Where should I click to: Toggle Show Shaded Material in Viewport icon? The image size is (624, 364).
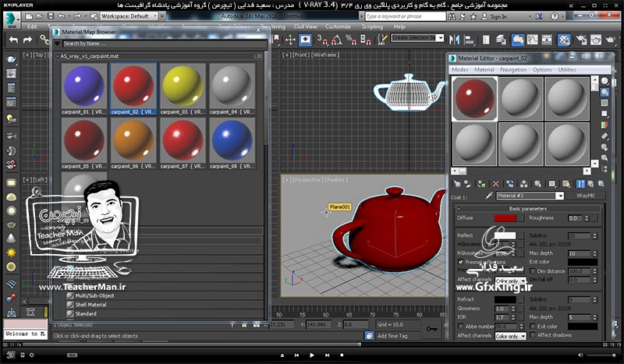tap(566, 184)
